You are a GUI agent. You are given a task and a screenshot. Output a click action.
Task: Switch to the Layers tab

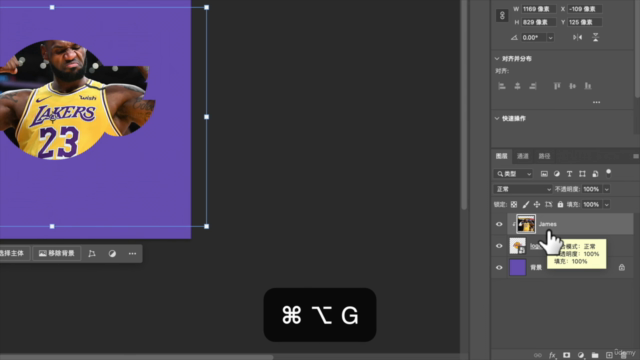pyautogui.click(x=502, y=156)
